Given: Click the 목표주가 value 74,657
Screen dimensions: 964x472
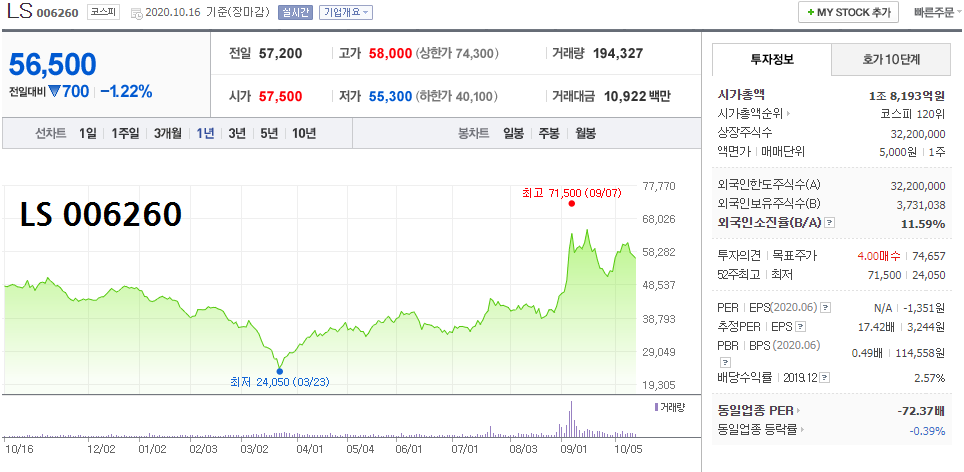Looking at the screenshot, I should pyautogui.click(x=928, y=256).
